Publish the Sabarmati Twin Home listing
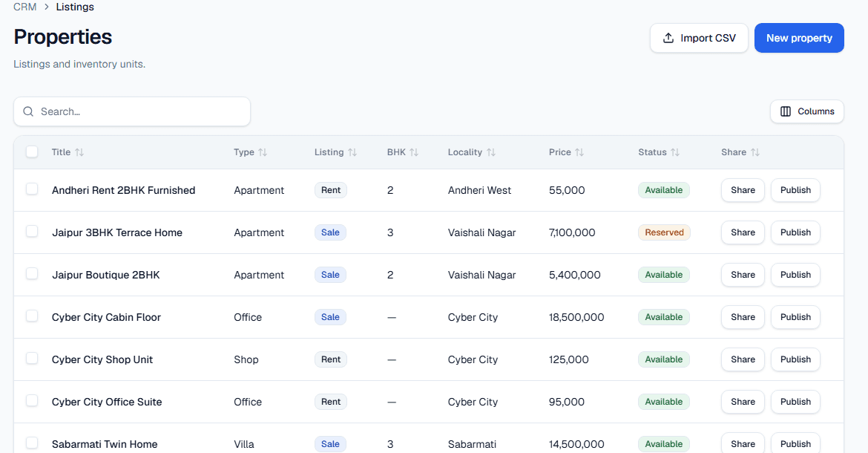 point(795,443)
